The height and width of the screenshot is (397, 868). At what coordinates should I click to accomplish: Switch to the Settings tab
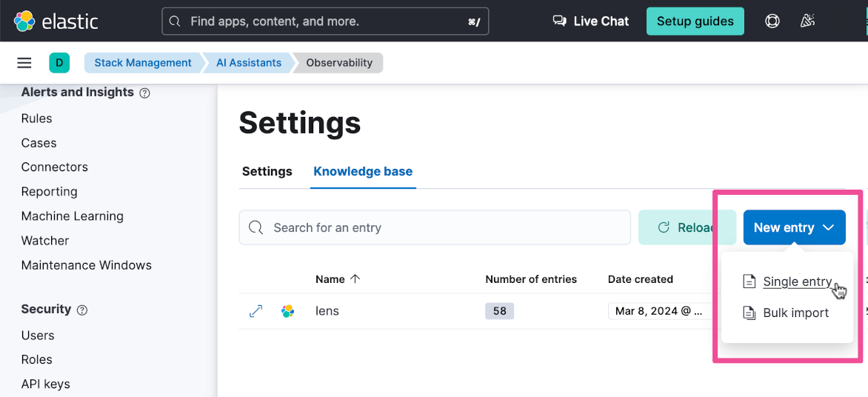267,171
